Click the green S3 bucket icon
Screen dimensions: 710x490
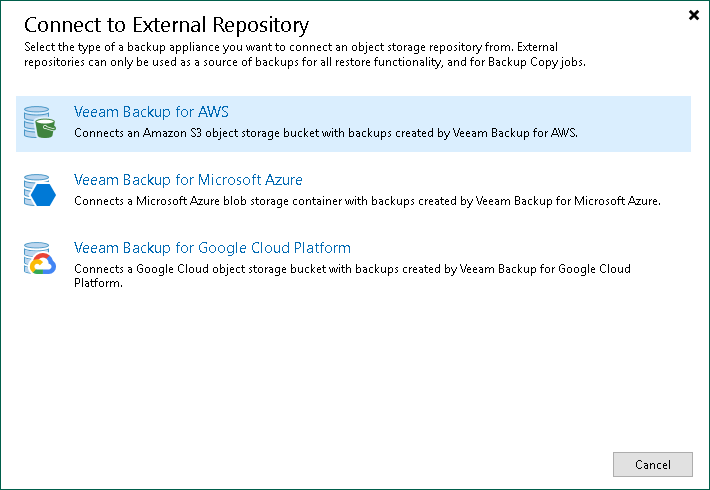pos(47,129)
